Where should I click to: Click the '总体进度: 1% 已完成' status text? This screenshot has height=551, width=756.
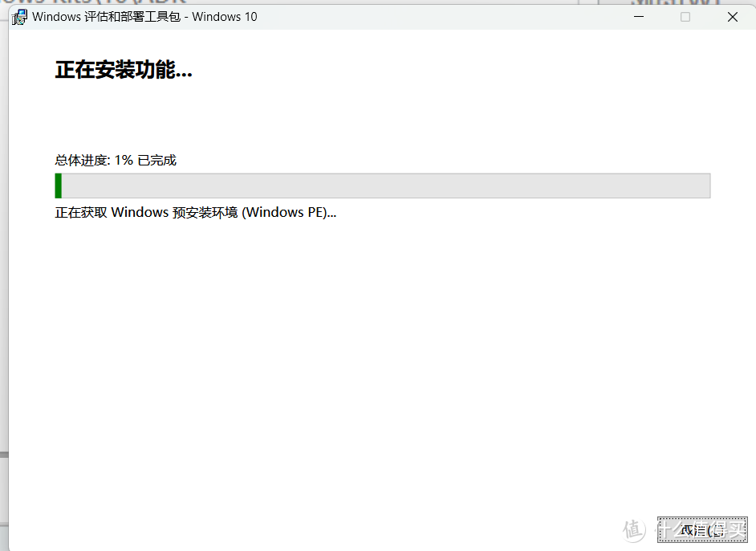pyautogui.click(x=116, y=160)
